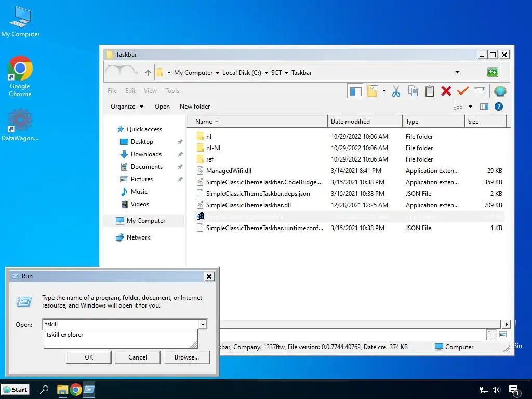Viewport: 532px width, 399px height.
Task: Click the Start button
Action: pyautogui.click(x=15, y=390)
